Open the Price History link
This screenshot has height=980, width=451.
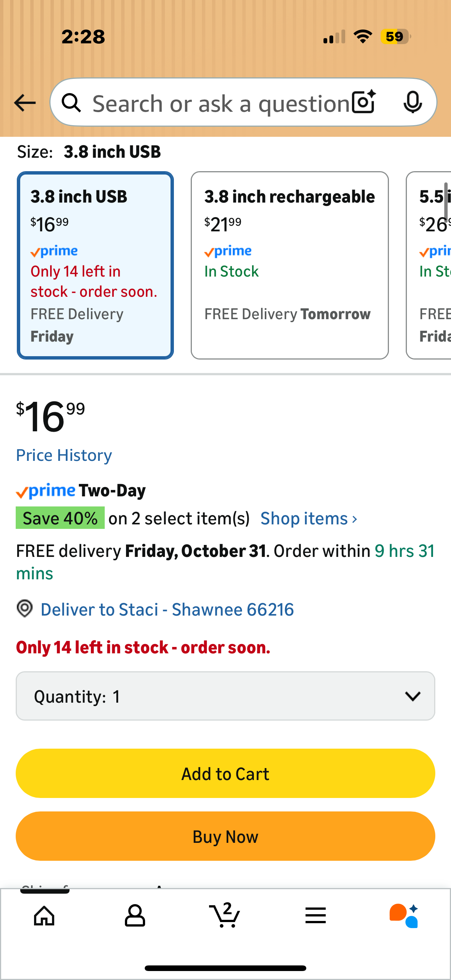pyautogui.click(x=64, y=455)
